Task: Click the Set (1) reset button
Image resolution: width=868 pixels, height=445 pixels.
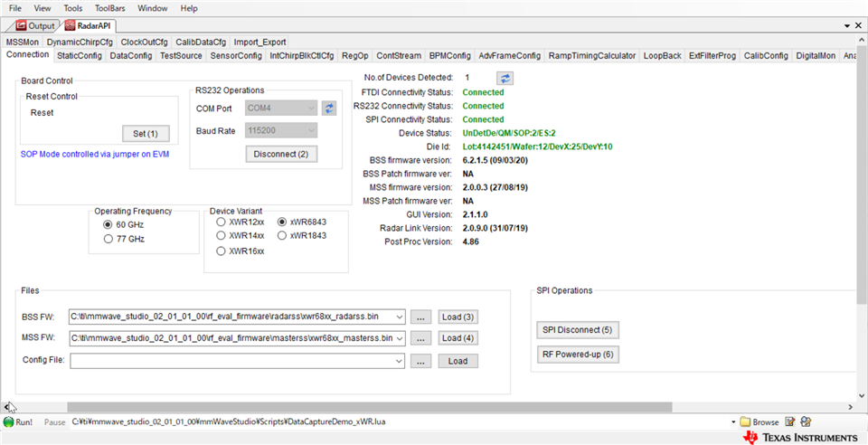Action: click(x=146, y=133)
